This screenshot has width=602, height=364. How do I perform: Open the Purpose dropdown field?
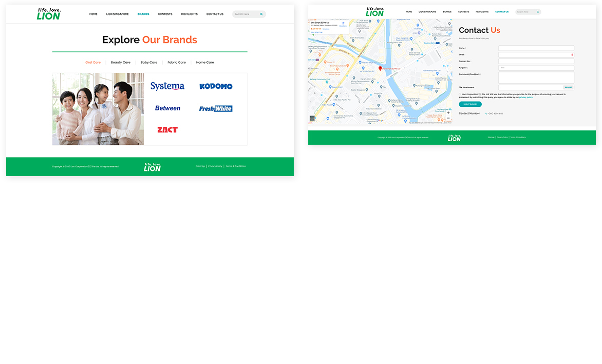click(x=536, y=68)
